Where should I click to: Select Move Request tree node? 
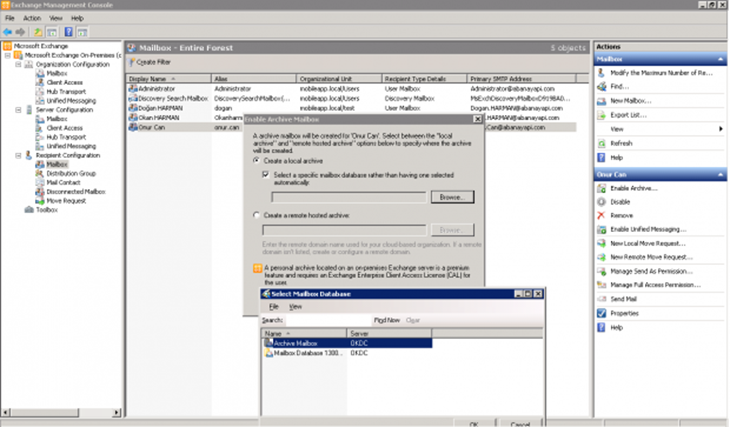point(66,201)
